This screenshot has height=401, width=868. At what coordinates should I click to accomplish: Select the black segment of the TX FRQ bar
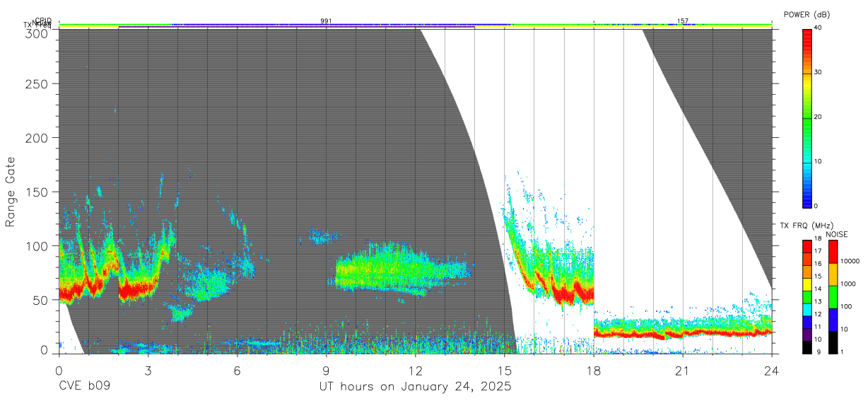coord(807,346)
